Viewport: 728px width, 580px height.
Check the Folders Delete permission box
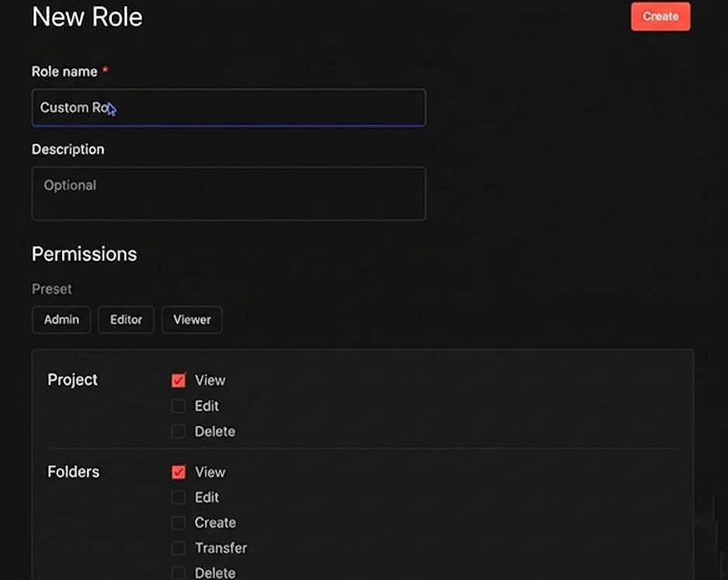179,573
